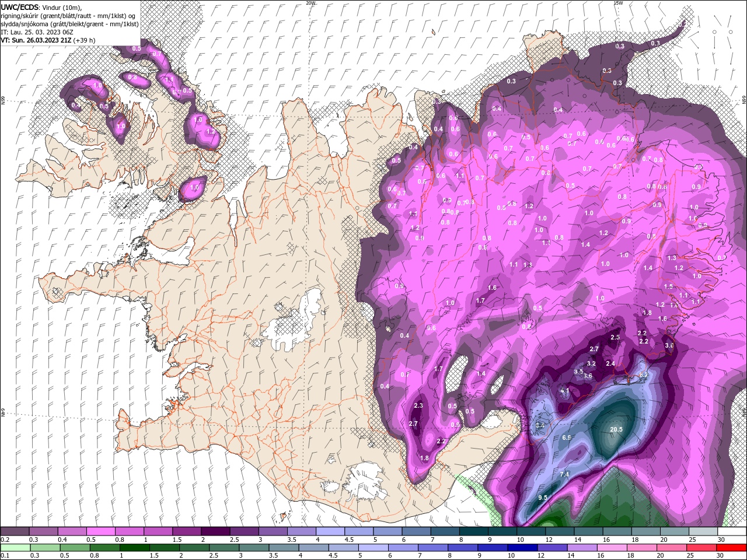The height and width of the screenshot is (560, 747).
Task: Click the pale grey 25 snow scale swatch
Action: (x=703, y=531)
